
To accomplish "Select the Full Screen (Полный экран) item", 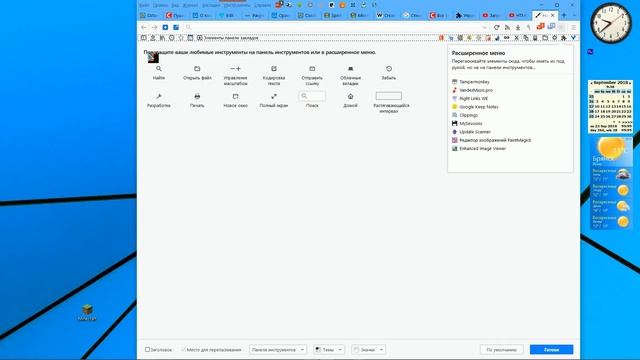I will point(274,100).
